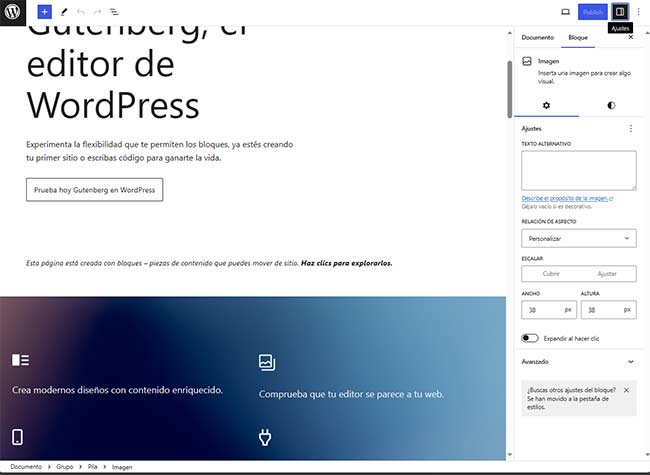Open document overview list view
This screenshot has width=650, height=475.
pyautogui.click(x=114, y=12)
